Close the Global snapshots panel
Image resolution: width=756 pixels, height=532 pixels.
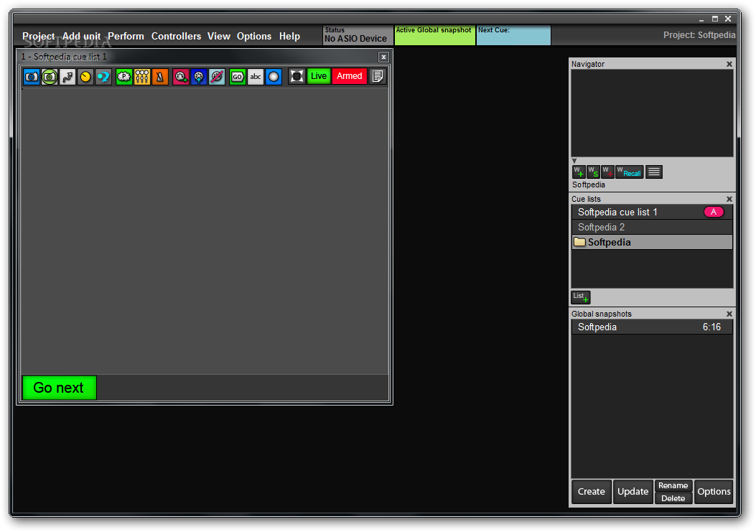tap(729, 314)
